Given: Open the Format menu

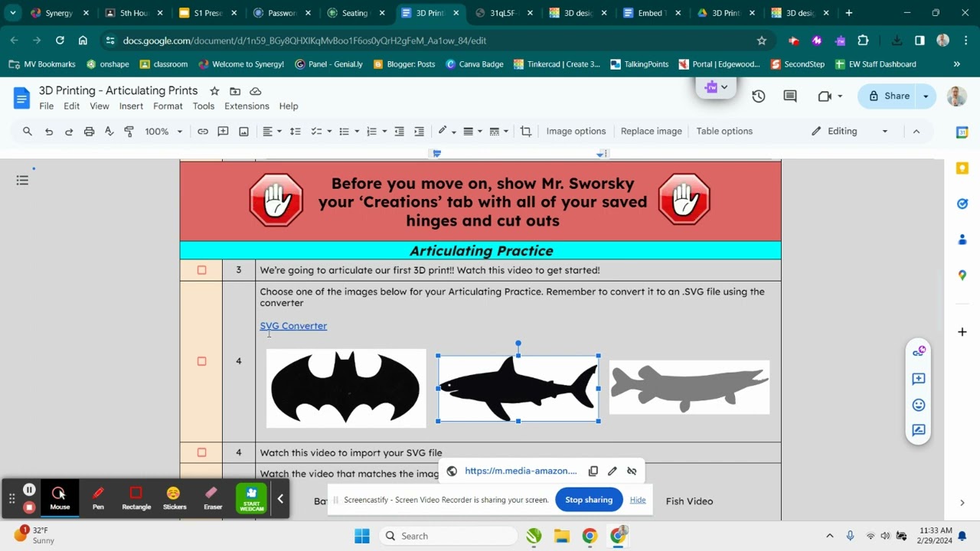Looking at the screenshot, I should point(168,106).
